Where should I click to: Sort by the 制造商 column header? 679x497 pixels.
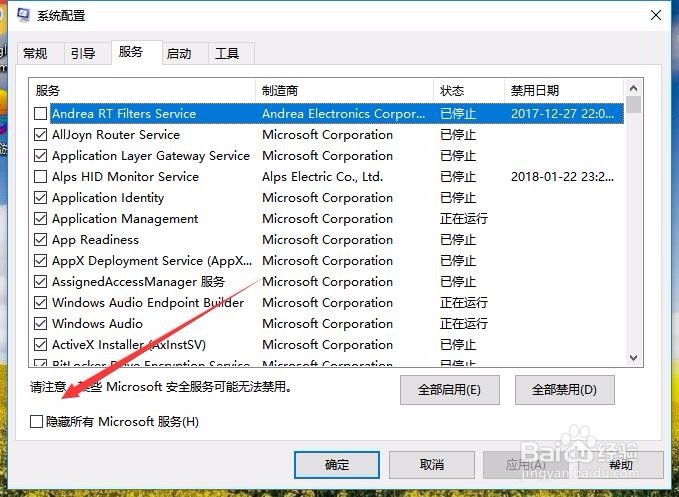[x=345, y=90]
